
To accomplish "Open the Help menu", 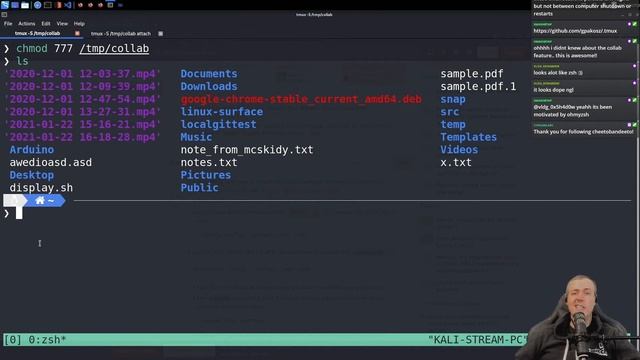I will click(x=79, y=24).
